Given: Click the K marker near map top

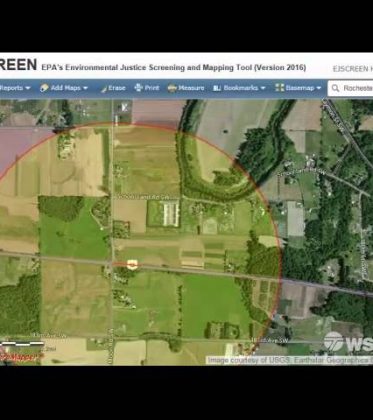Looking at the screenshot, I should click(124, 107).
